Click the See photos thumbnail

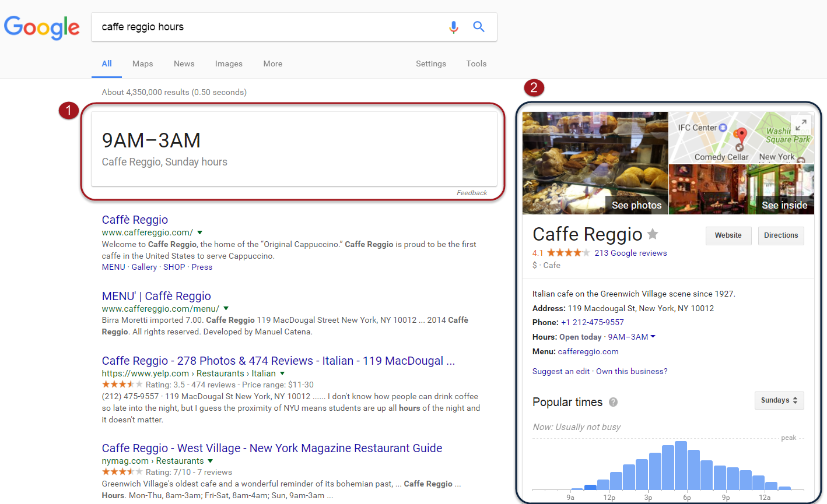tap(595, 163)
